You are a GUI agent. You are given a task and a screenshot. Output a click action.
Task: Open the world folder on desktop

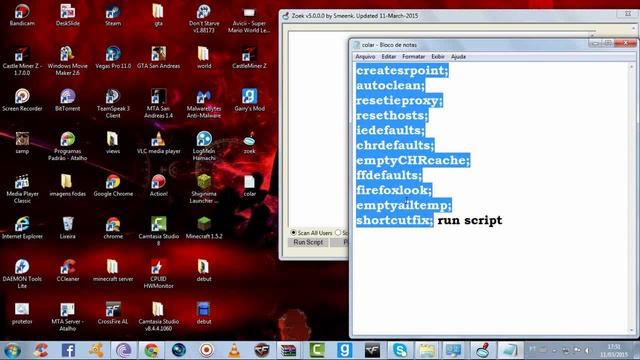pyautogui.click(x=204, y=58)
